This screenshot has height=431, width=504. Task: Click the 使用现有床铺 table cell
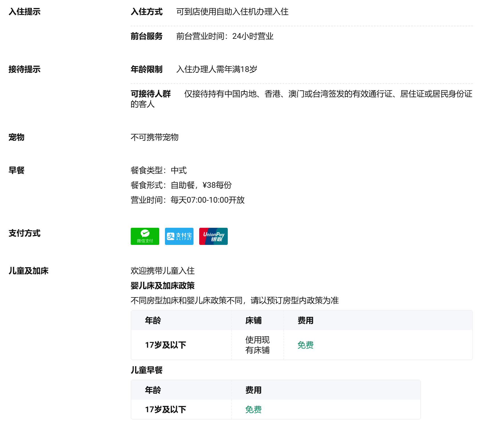[257, 345]
